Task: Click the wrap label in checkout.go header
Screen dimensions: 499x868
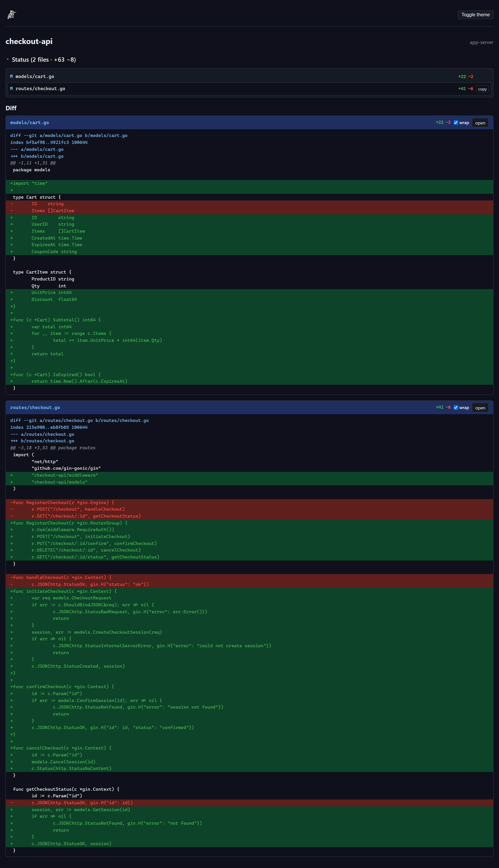Action: pyautogui.click(x=464, y=408)
